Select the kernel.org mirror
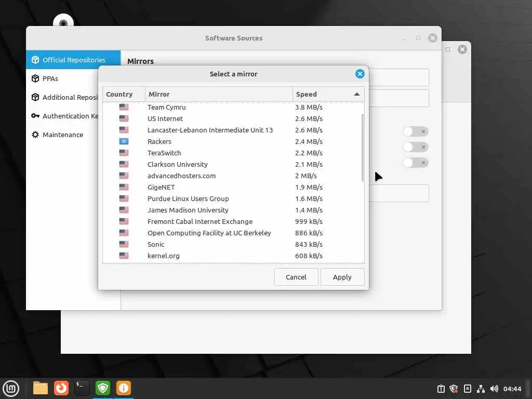This screenshot has width=532, height=399. point(233,256)
